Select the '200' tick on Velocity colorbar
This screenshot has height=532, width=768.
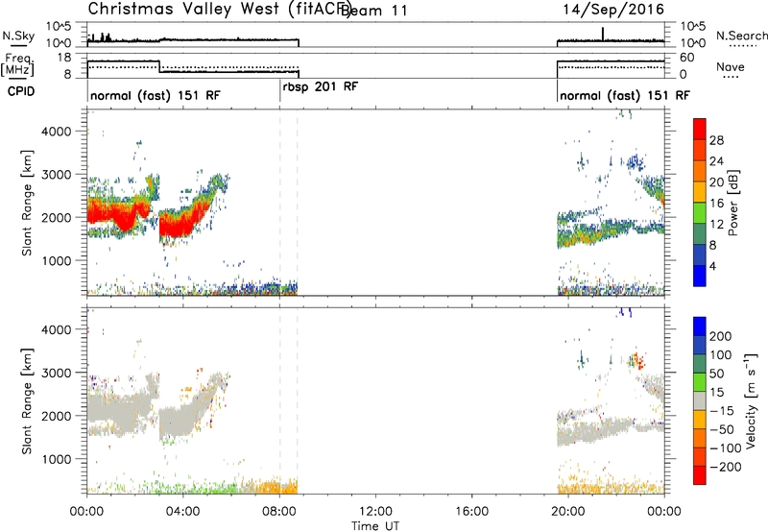[720, 336]
